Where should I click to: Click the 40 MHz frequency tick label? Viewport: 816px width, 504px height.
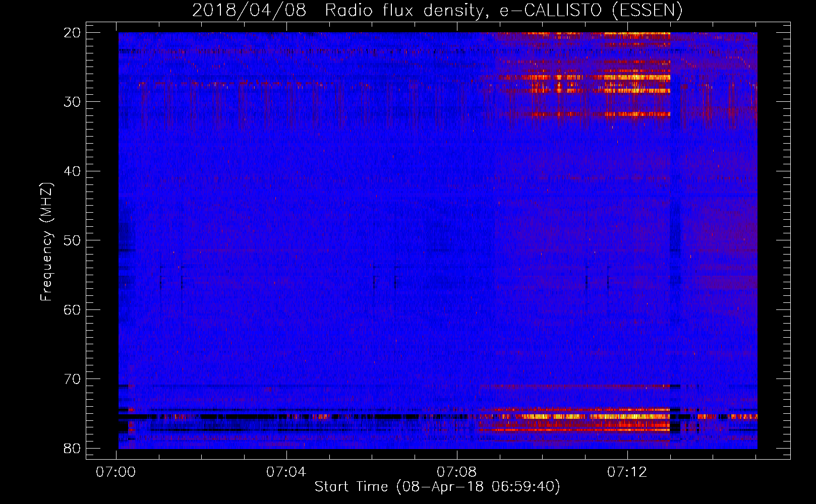coord(73,171)
